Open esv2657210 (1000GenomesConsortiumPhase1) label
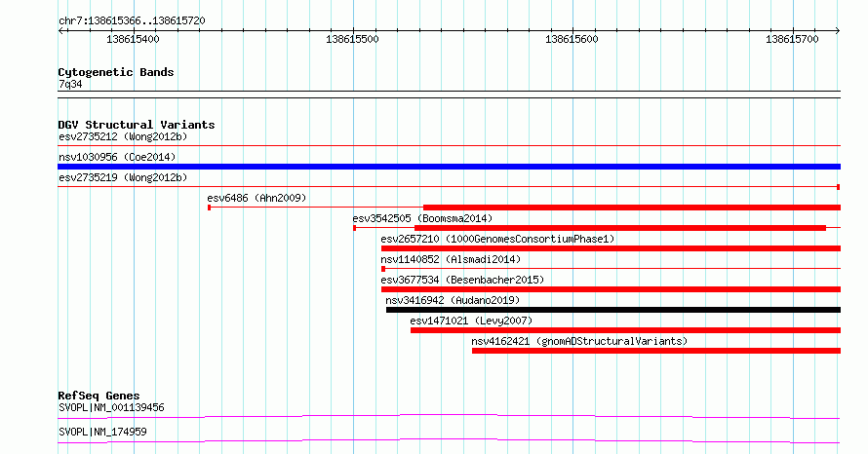This screenshot has height=454, width=868. 497,239
